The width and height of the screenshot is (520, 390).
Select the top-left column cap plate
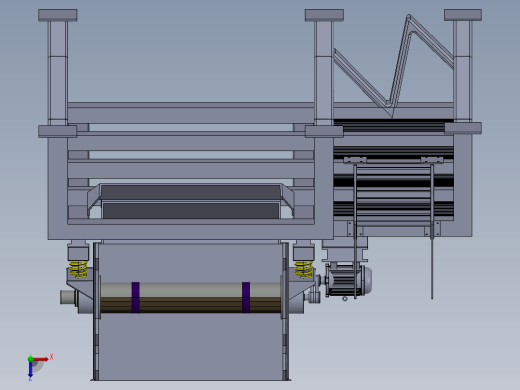pyautogui.click(x=58, y=15)
